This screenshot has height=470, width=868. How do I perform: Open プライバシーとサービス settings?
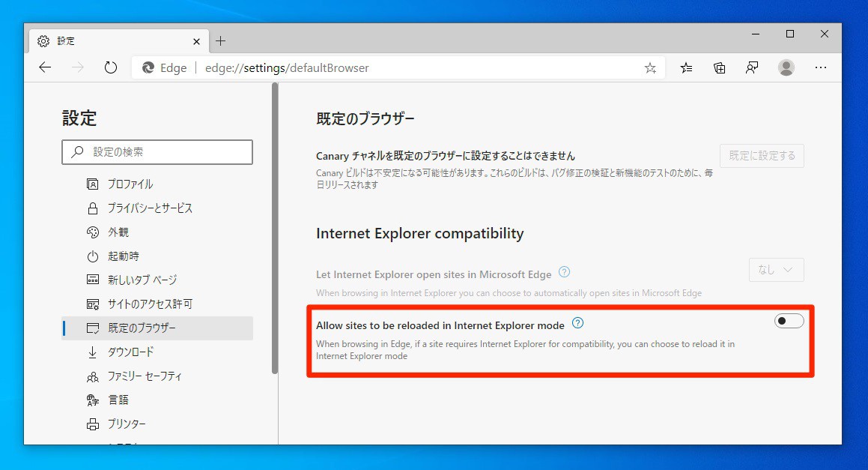[157, 208]
